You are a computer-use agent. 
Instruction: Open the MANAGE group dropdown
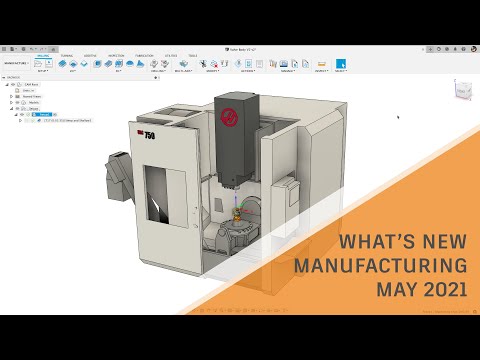pyautogui.click(x=288, y=71)
